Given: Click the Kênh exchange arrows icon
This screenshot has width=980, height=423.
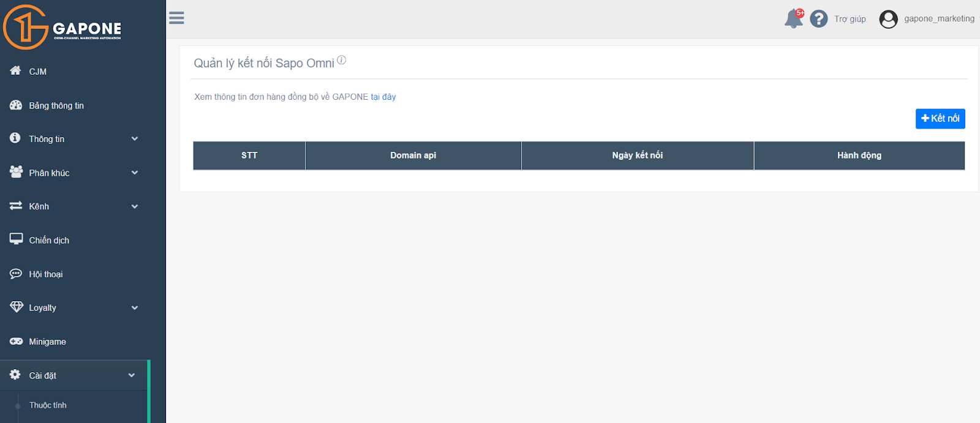Looking at the screenshot, I should (16, 206).
